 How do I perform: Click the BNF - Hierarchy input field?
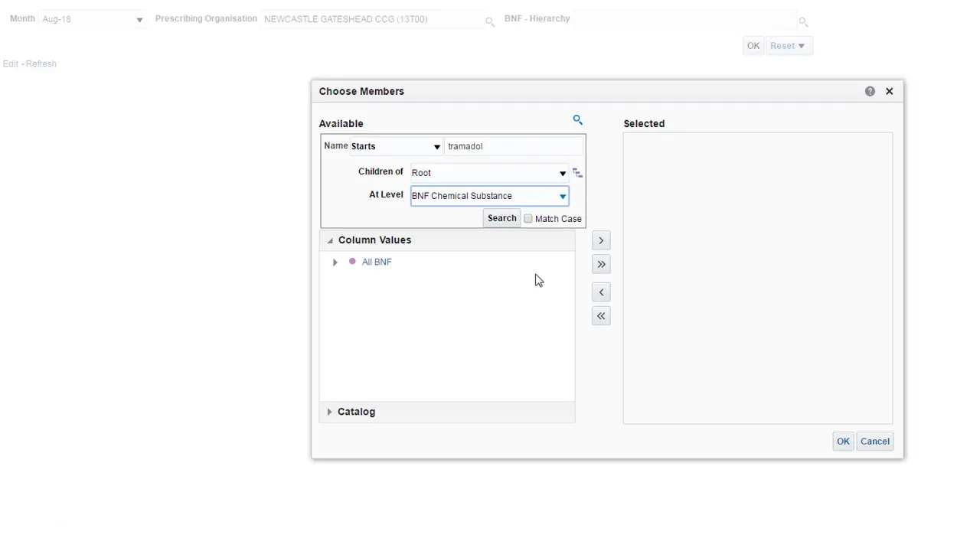click(685, 19)
